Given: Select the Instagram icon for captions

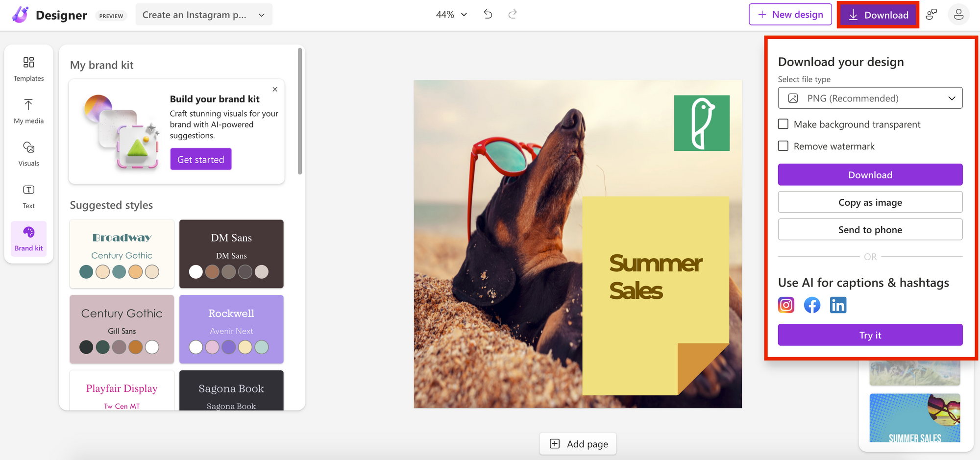Looking at the screenshot, I should pyautogui.click(x=786, y=305).
